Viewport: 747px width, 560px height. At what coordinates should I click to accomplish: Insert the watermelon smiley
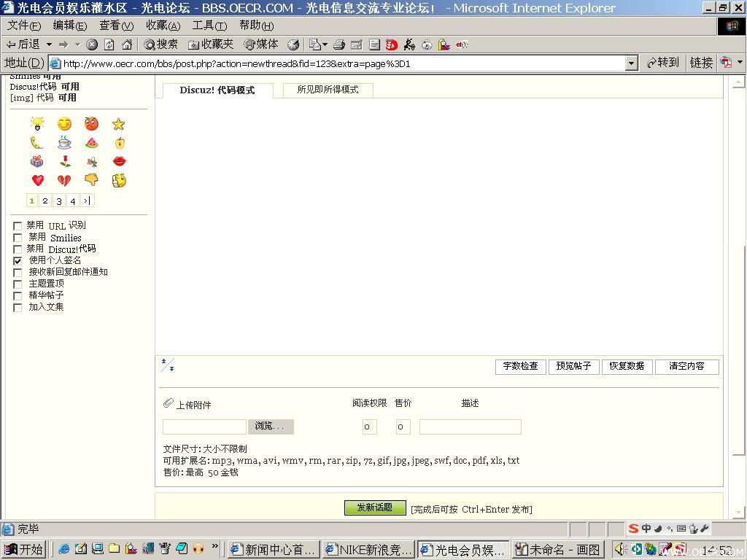coord(91,143)
